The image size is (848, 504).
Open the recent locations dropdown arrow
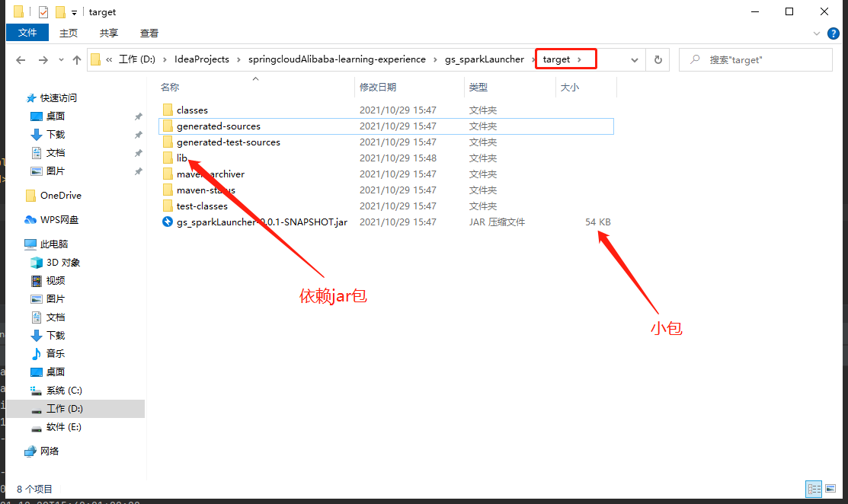click(61, 60)
